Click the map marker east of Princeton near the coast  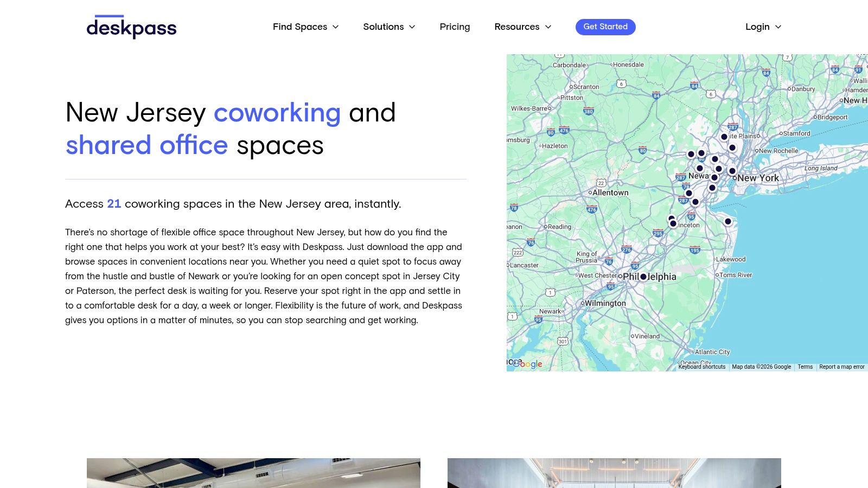pyautogui.click(x=727, y=222)
